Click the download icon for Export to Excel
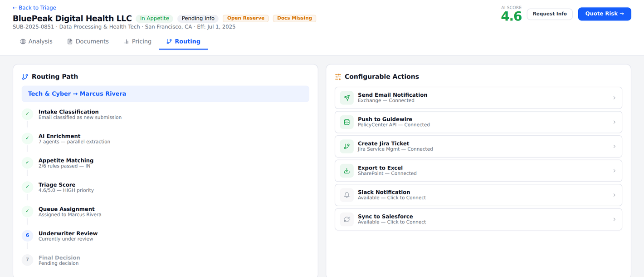The height and width of the screenshot is (277, 644). click(347, 171)
